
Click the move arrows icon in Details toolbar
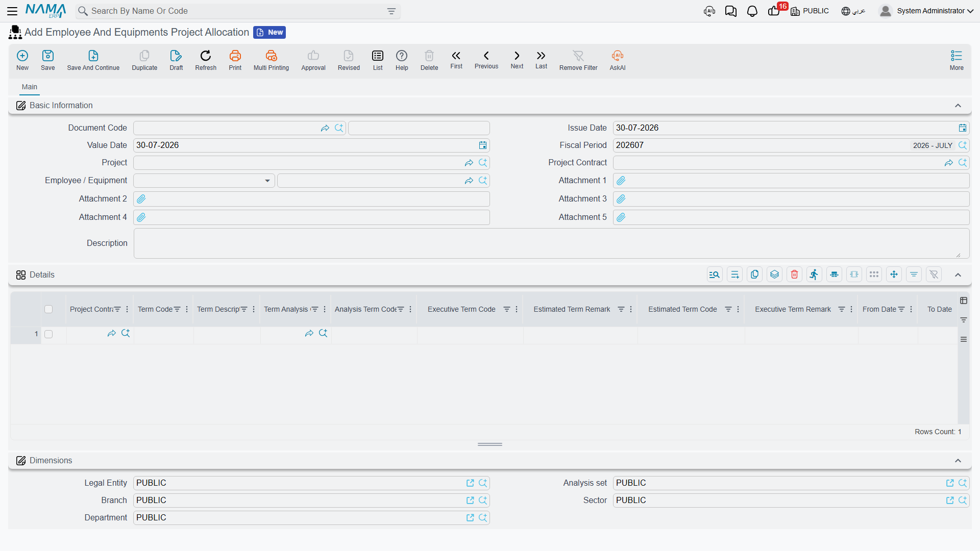click(894, 274)
